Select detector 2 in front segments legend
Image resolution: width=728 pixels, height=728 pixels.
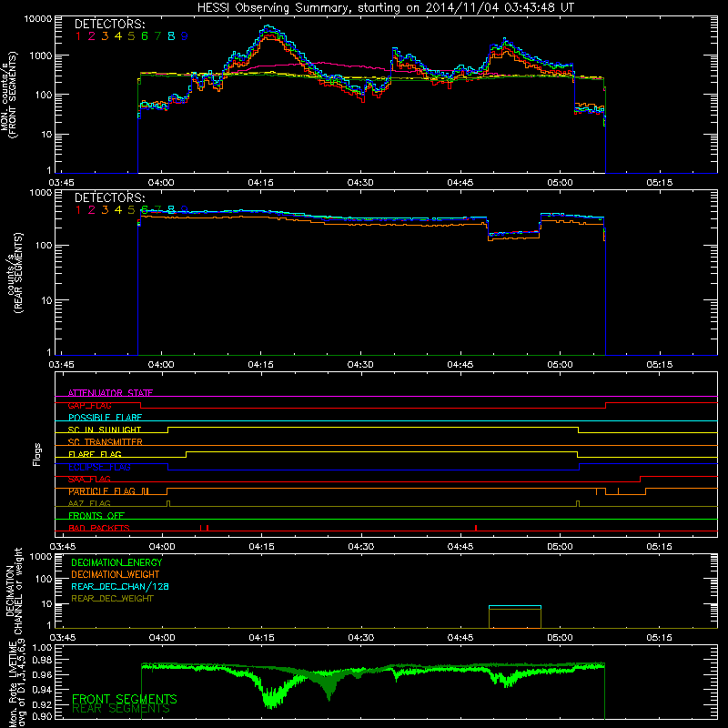[x=92, y=36]
